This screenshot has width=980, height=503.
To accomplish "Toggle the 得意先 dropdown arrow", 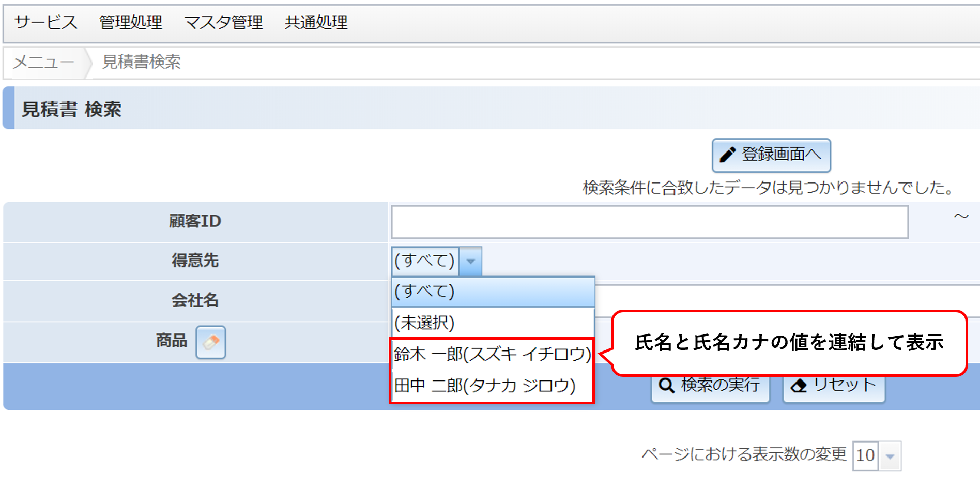I will tap(470, 261).
